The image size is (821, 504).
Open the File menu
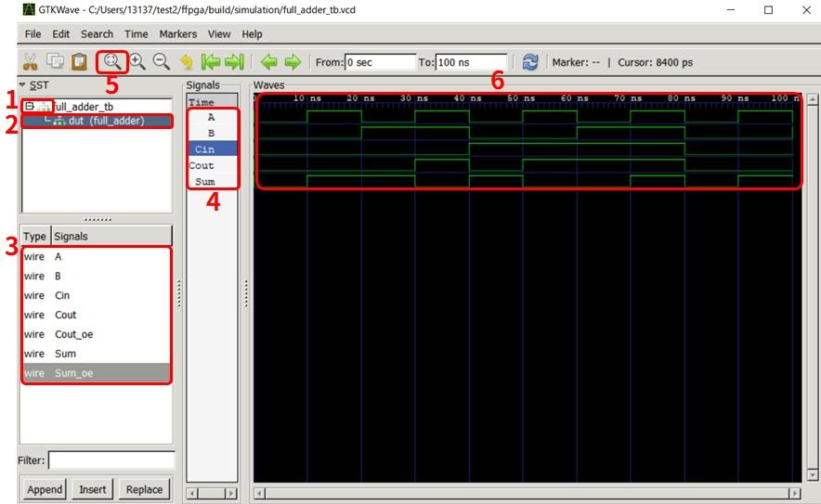(33, 34)
